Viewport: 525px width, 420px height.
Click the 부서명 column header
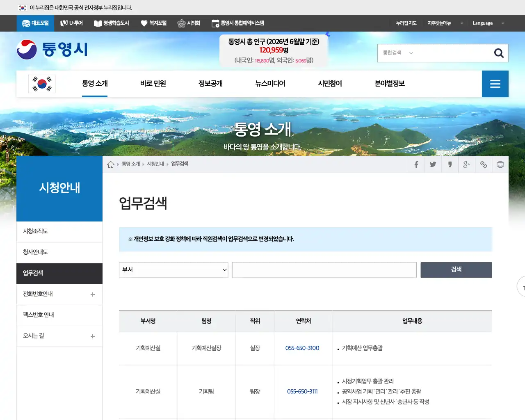pyautogui.click(x=148, y=321)
